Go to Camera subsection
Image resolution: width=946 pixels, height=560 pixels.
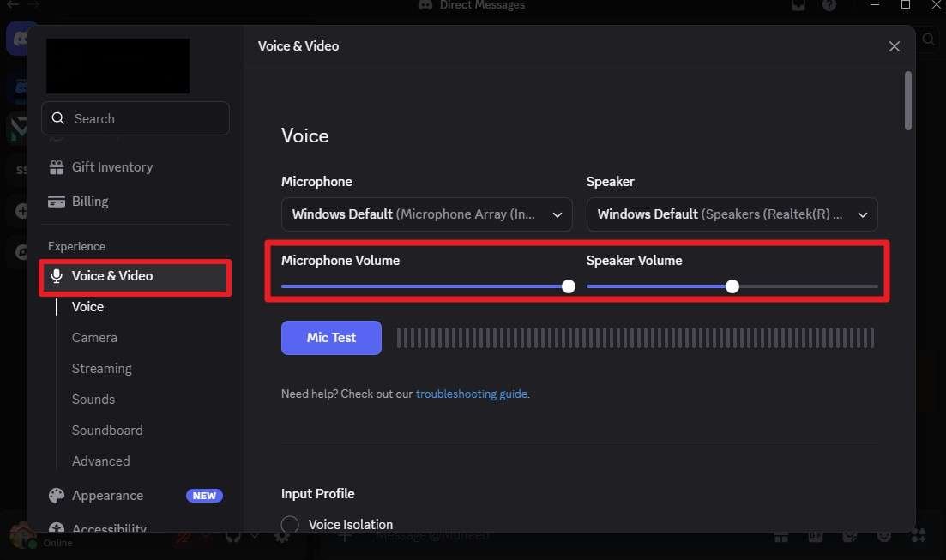click(x=94, y=338)
